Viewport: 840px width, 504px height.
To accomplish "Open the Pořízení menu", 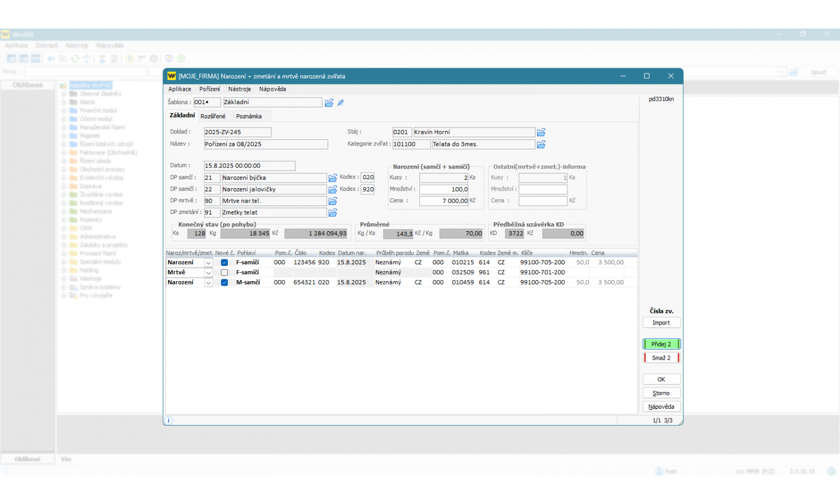I will [209, 89].
